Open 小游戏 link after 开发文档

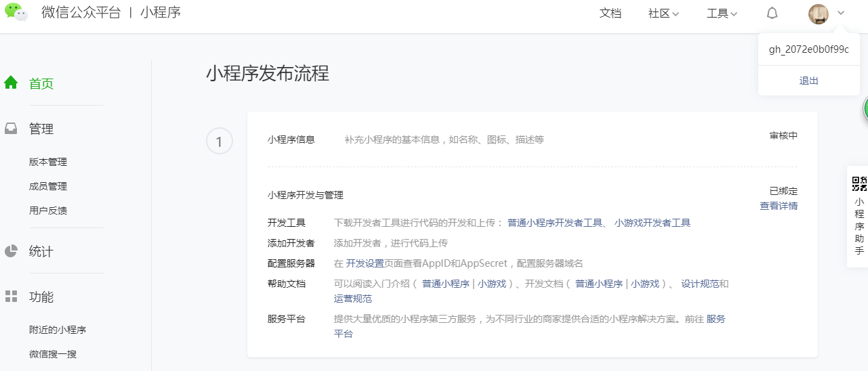coord(645,284)
